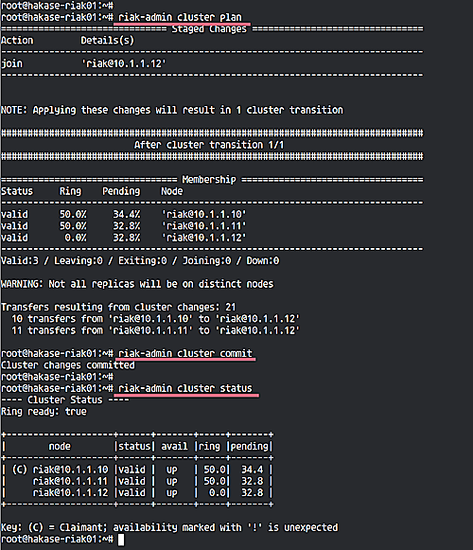Click the 'join' action entry
The image size is (473, 550).
point(12,64)
